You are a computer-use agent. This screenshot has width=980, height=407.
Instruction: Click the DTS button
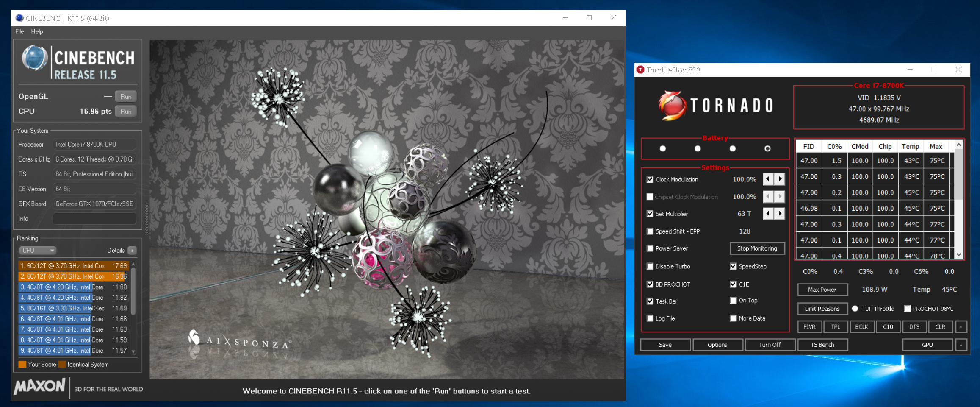click(914, 327)
